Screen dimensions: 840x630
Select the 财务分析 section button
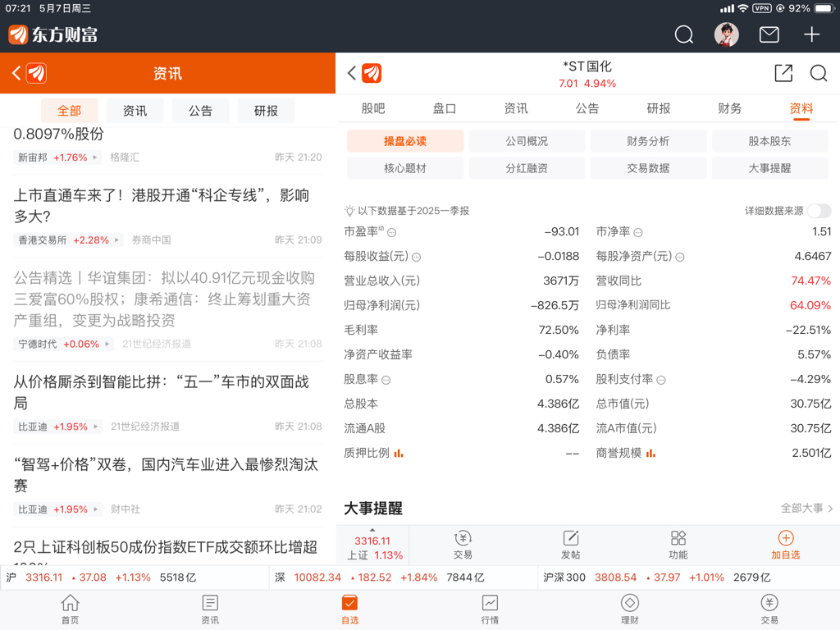pyautogui.click(x=648, y=141)
